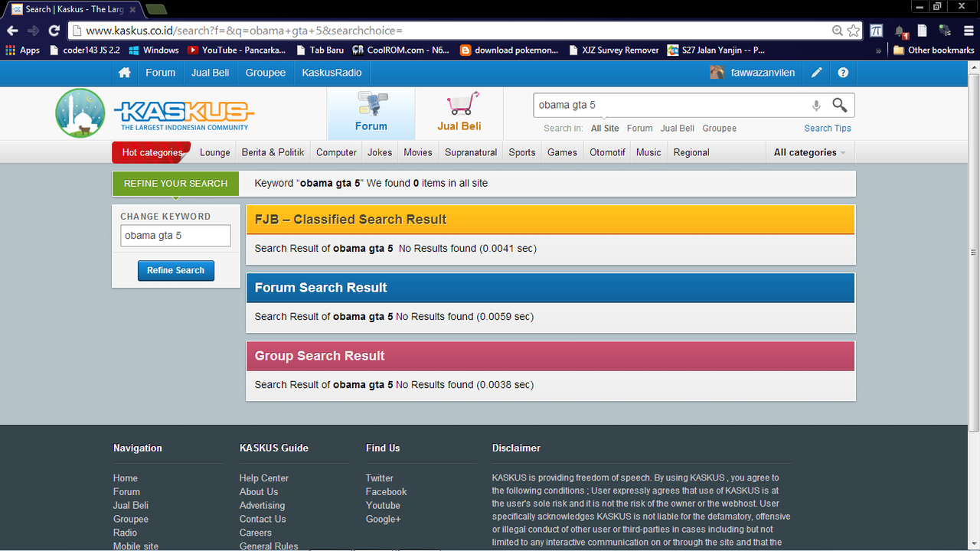
Task: Open Help Center footer link
Action: (x=264, y=478)
